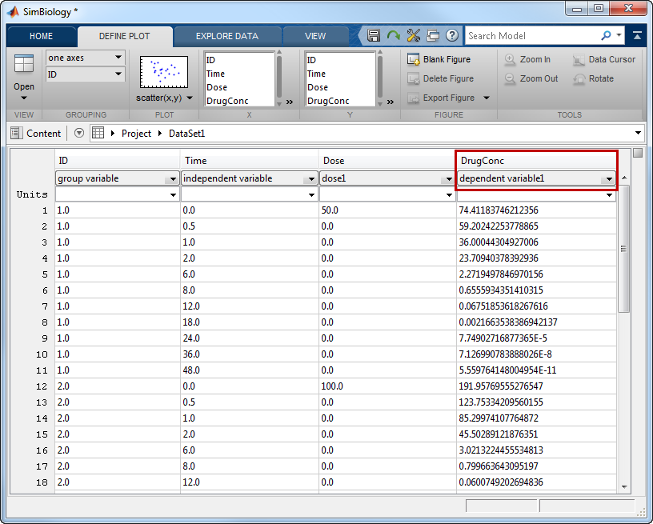Click in the Search Model field
This screenshot has height=524, width=653.
point(530,35)
